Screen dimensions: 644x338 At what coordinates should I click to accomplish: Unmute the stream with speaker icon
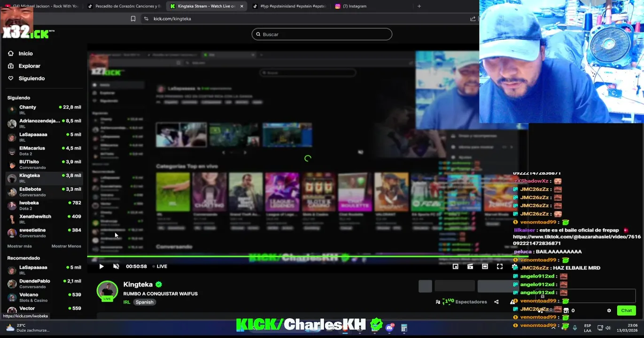[116, 266]
